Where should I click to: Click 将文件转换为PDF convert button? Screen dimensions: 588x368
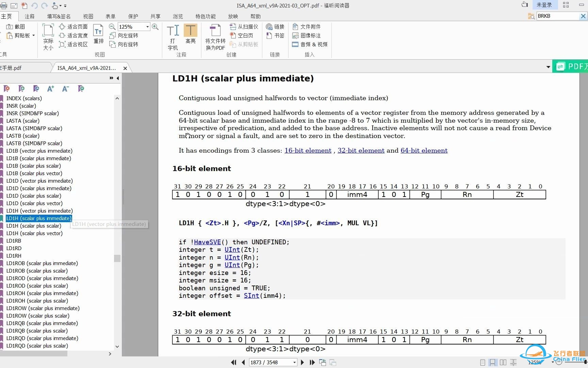coord(215,37)
